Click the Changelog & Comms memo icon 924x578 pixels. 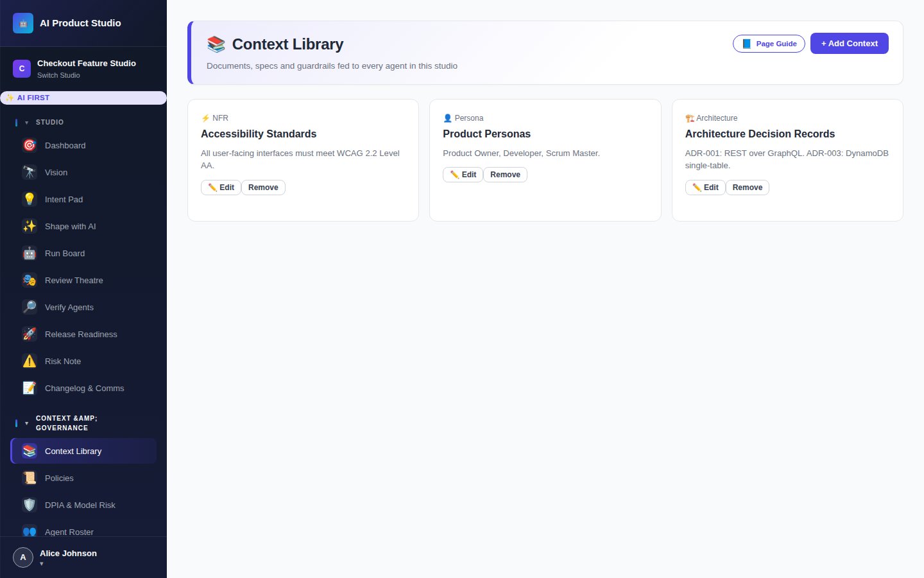point(30,388)
